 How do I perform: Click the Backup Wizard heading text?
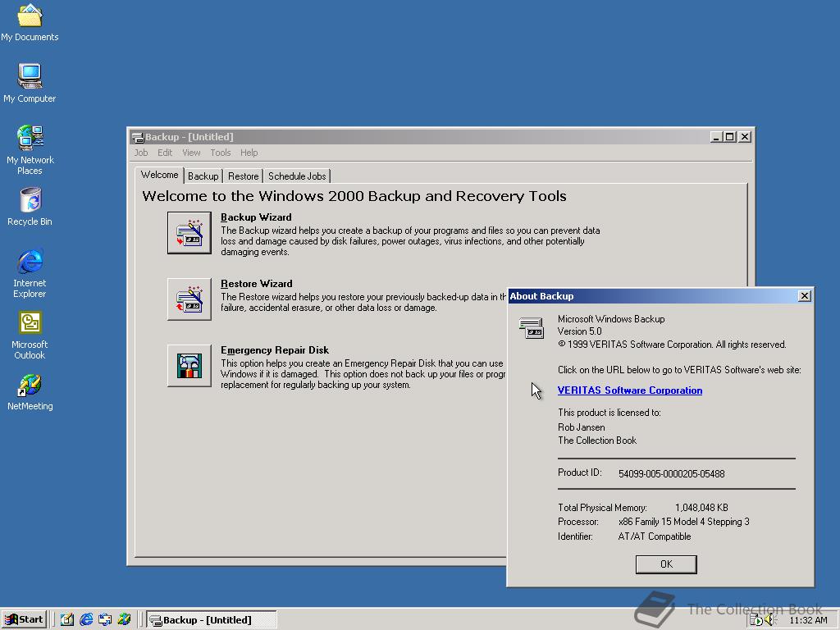256,217
